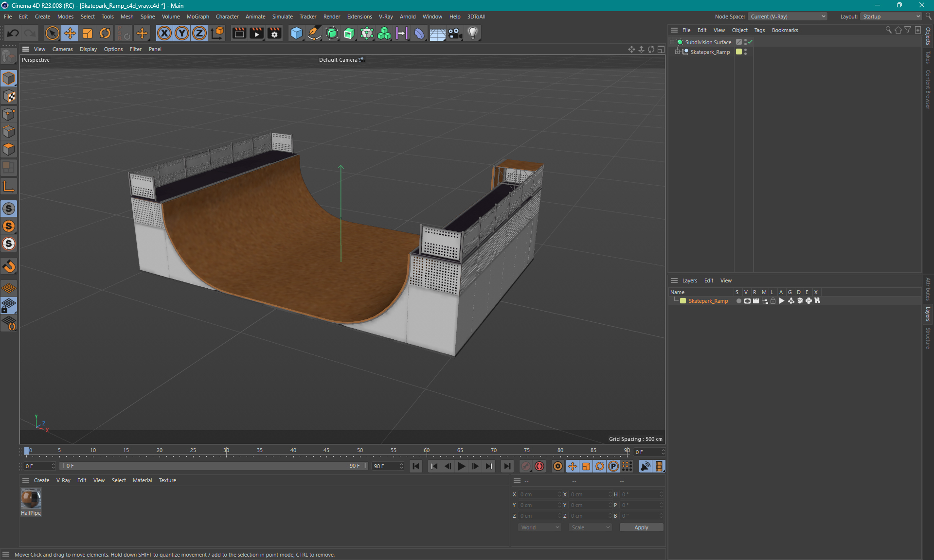Select the Live Selection tool
The height and width of the screenshot is (560, 934).
(x=52, y=33)
